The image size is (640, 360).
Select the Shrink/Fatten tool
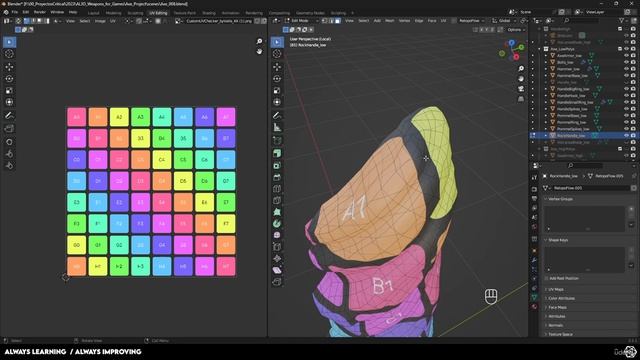tap(277, 258)
